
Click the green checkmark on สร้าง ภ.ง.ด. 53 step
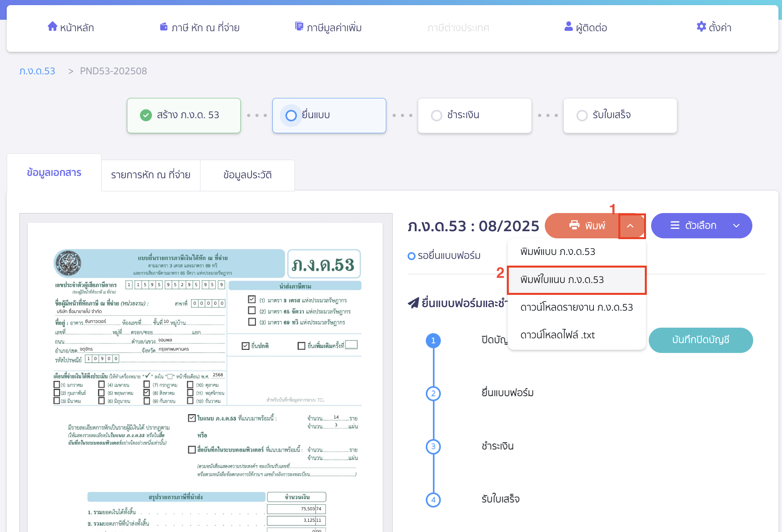coord(145,115)
